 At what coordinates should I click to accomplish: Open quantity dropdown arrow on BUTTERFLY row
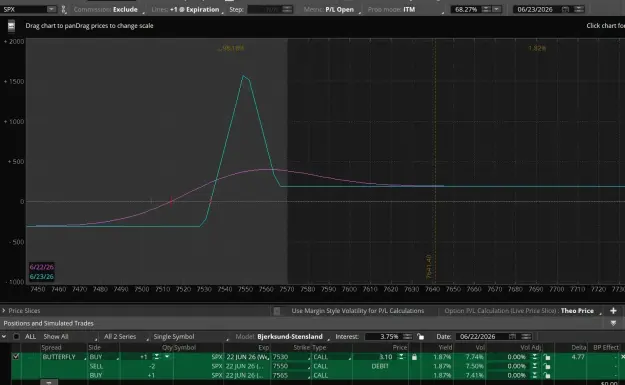coord(167,357)
